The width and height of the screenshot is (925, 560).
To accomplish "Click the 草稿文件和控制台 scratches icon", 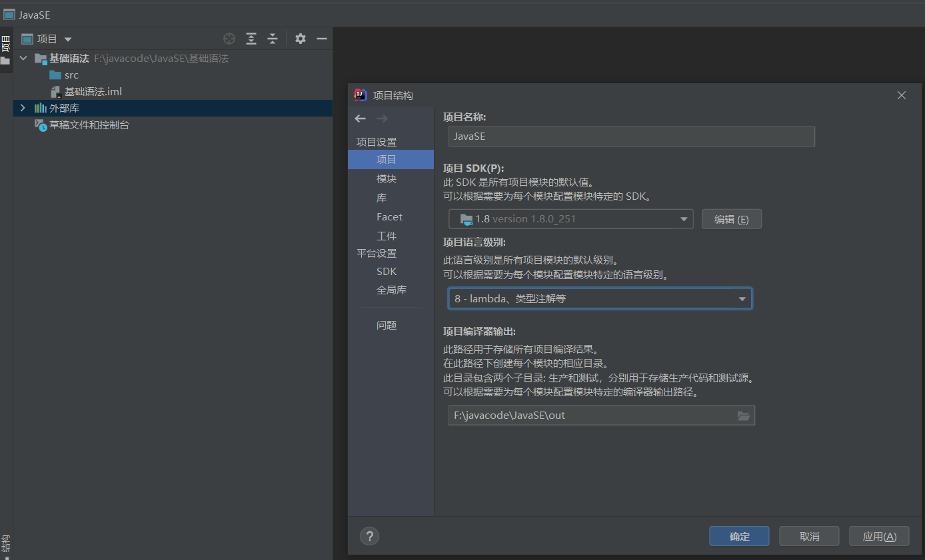I will (41, 125).
